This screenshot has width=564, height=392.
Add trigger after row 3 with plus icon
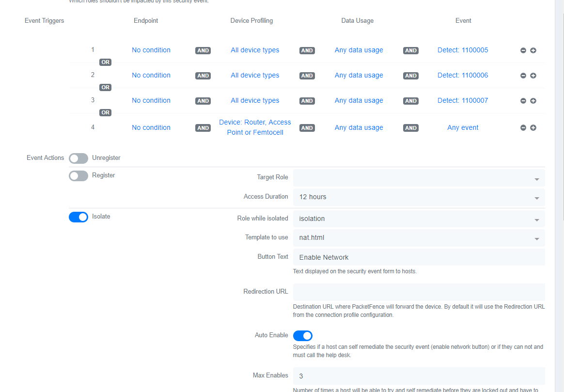pyautogui.click(x=533, y=101)
